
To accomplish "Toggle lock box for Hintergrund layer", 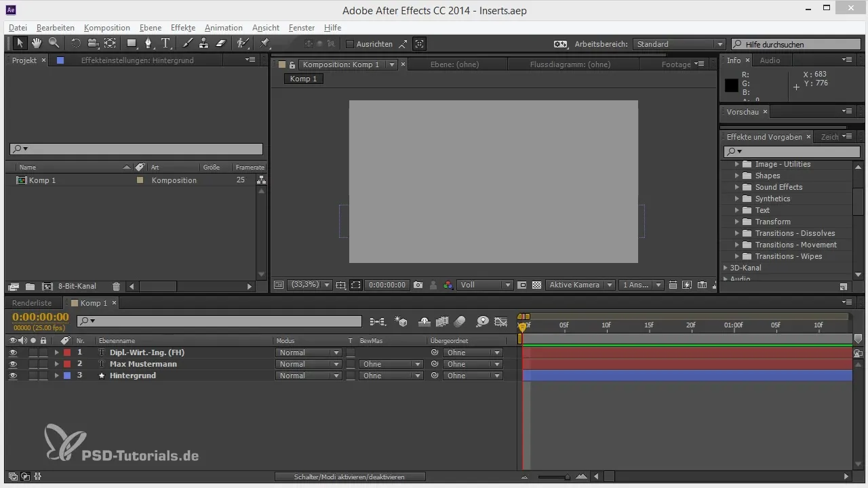I will point(43,375).
